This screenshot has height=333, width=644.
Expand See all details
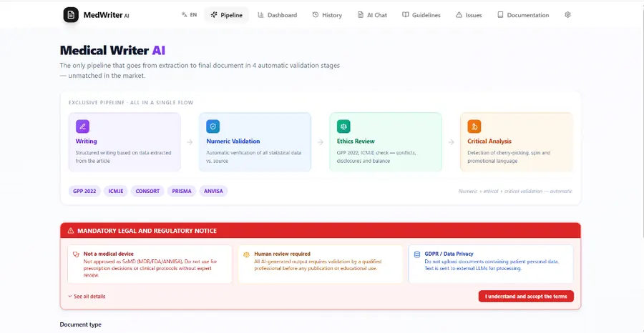click(87, 297)
